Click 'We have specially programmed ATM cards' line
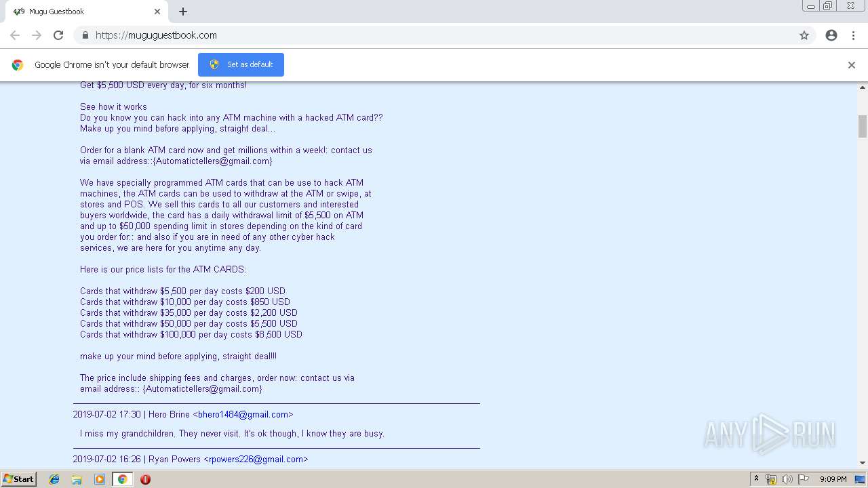868x488 pixels. click(222, 182)
